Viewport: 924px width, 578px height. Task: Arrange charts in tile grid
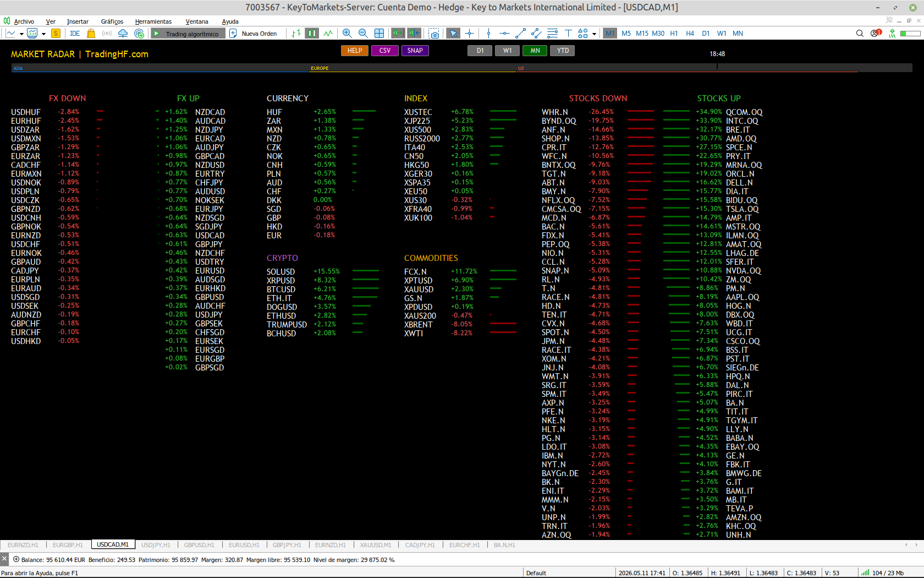click(x=379, y=34)
